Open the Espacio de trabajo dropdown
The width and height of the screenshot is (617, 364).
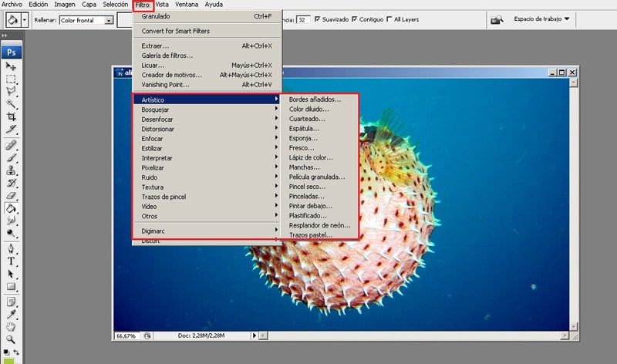[x=541, y=19]
